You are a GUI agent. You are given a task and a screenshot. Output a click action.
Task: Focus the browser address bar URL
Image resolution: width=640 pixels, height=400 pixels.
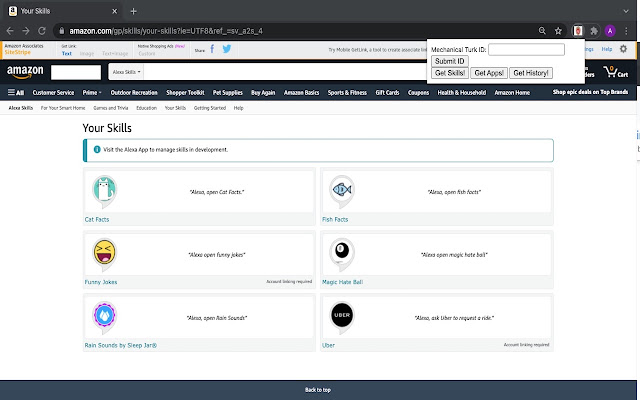tap(166, 31)
